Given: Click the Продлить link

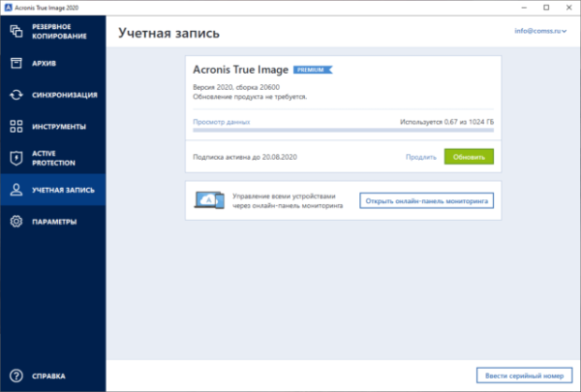Looking at the screenshot, I should pyautogui.click(x=421, y=157).
